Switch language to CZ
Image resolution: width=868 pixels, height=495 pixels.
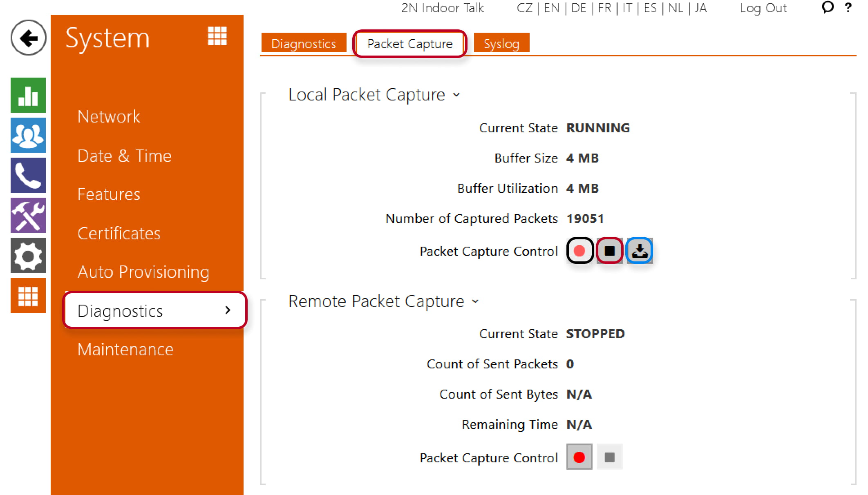pyautogui.click(x=525, y=8)
